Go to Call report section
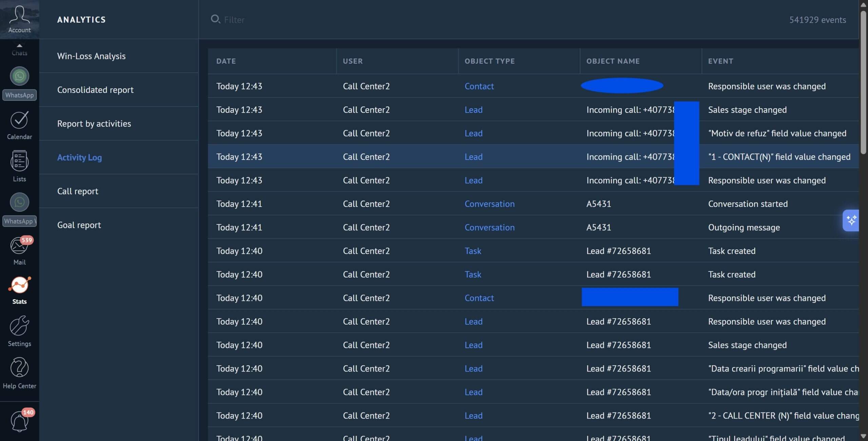 pyautogui.click(x=78, y=191)
